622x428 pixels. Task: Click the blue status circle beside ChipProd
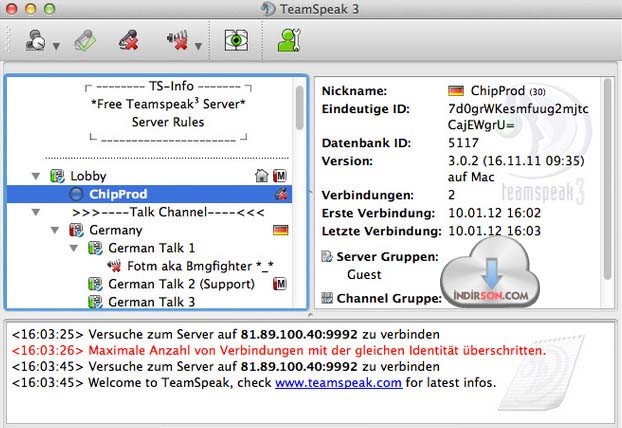[x=76, y=194]
